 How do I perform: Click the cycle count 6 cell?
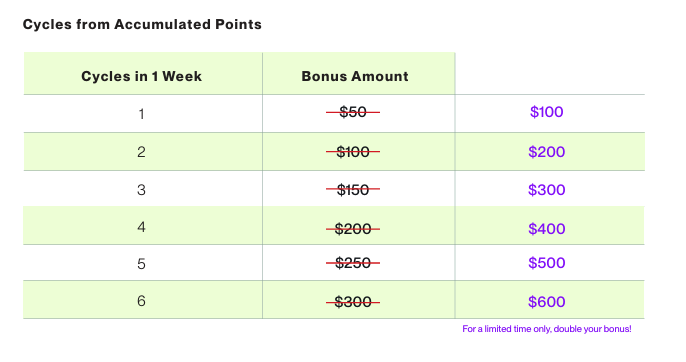[141, 301]
